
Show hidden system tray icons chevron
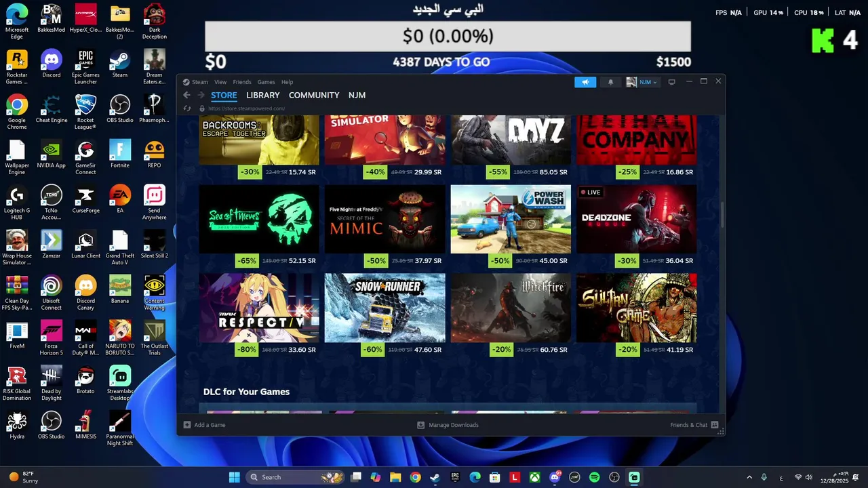(x=749, y=477)
